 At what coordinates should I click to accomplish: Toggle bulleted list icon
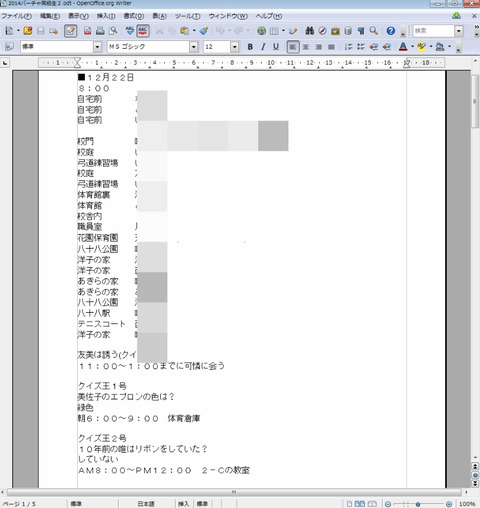pyautogui.click(x=361, y=47)
